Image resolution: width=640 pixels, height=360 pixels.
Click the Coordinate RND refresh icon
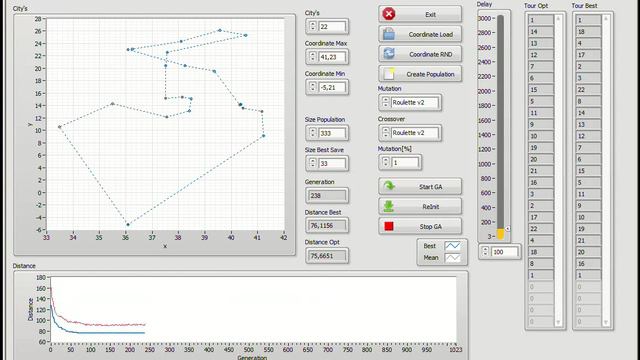[389, 53]
